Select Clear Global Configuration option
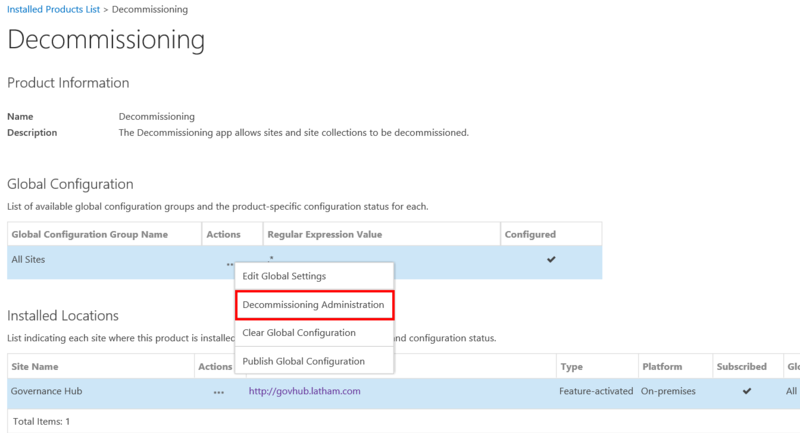The height and width of the screenshot is (433, 800). 299,332
